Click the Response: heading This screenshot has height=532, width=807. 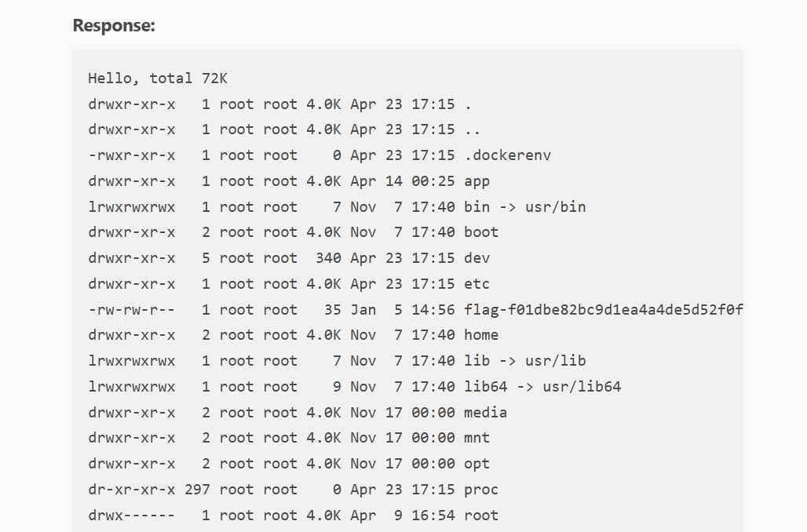114,25
